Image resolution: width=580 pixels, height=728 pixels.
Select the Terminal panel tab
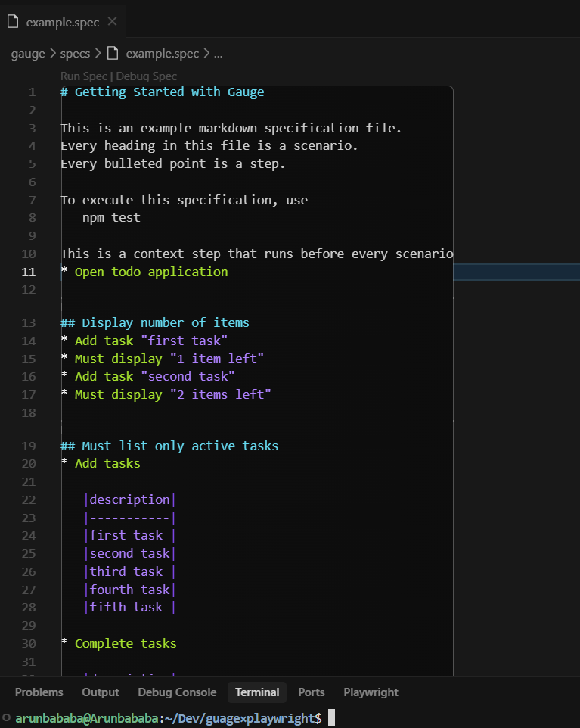pos(257,692)
